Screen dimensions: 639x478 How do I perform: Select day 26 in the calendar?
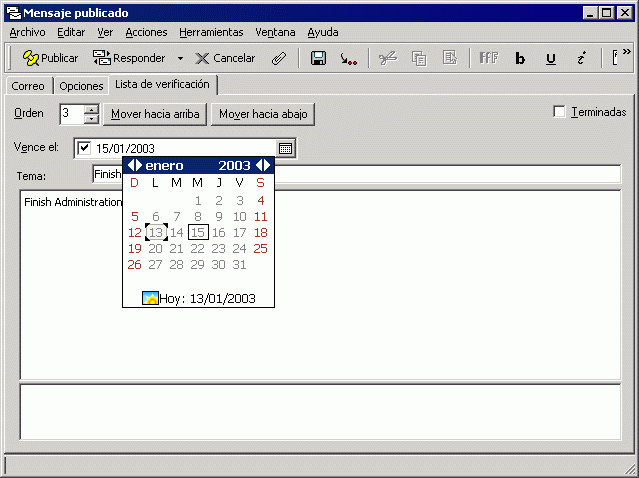coord(134,264)
